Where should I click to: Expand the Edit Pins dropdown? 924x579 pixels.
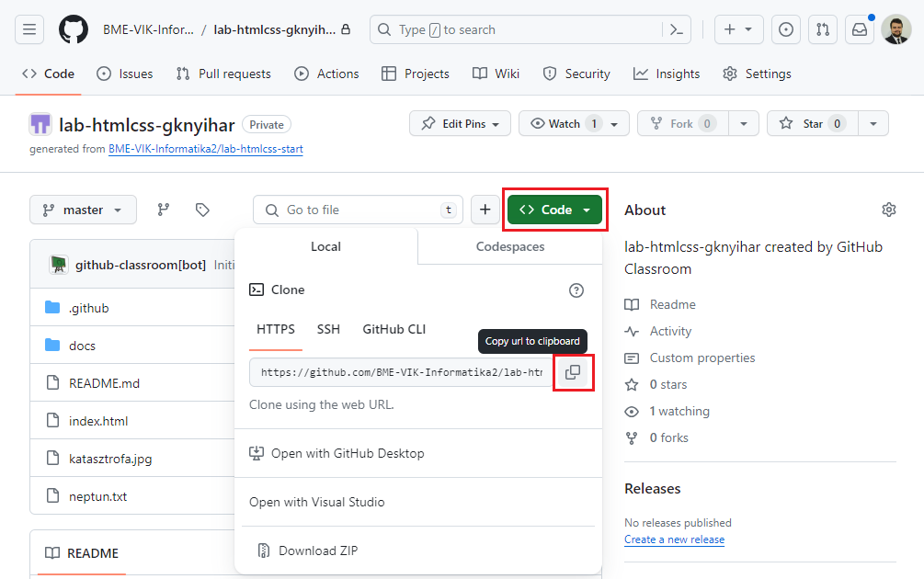tap(460, 123)
